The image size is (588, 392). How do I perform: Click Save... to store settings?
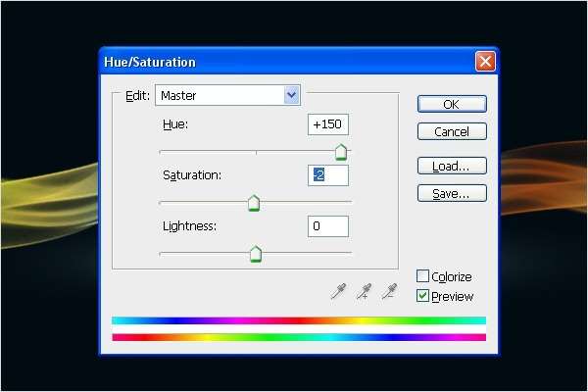pos(452,194)
